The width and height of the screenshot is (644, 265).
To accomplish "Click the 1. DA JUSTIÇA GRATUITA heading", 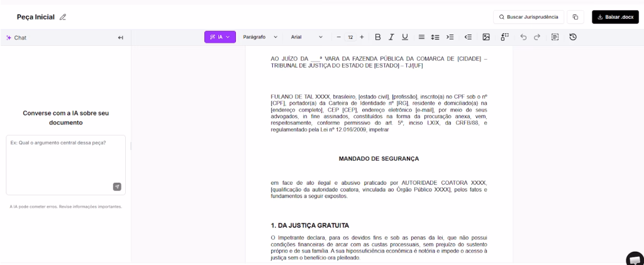I will (x=310, y=225).
